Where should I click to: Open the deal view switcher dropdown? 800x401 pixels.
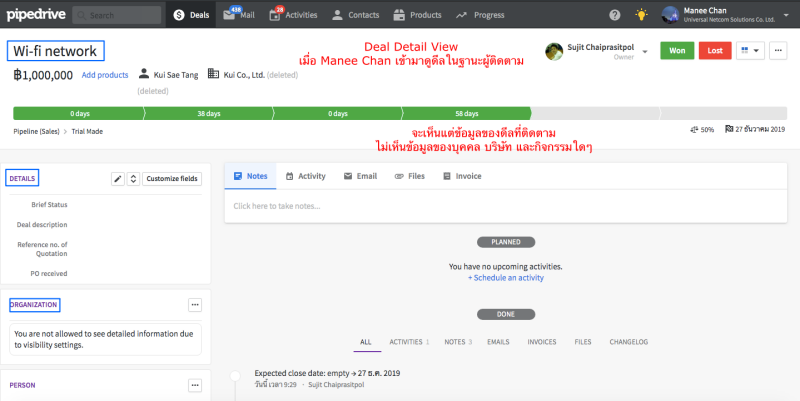tap(749, 51)
